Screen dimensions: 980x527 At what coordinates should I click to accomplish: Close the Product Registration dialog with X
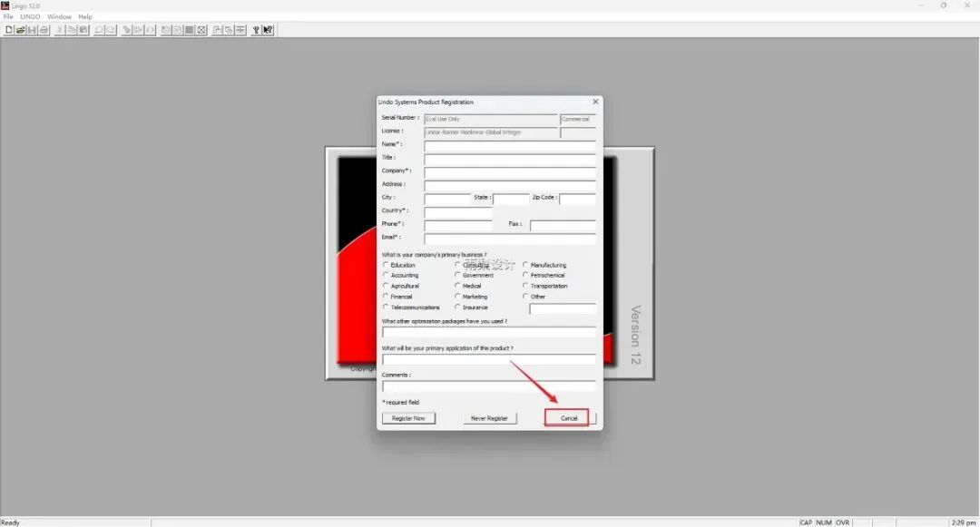(x=595, y=102)
